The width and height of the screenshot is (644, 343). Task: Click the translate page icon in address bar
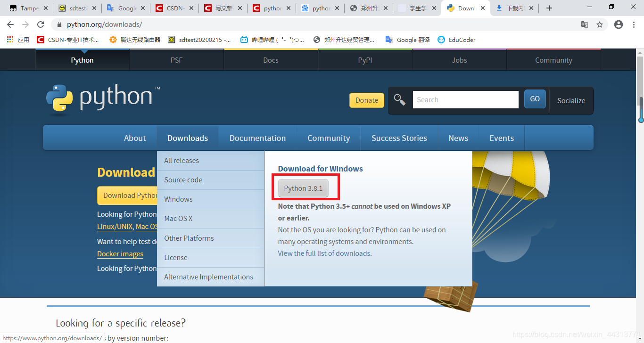(585, 24)
